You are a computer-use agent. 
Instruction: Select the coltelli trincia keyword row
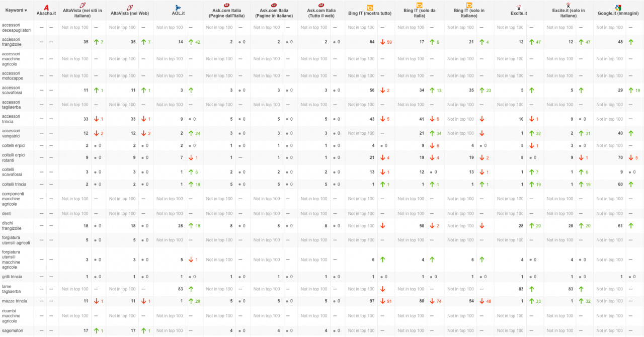pos(322,184)
